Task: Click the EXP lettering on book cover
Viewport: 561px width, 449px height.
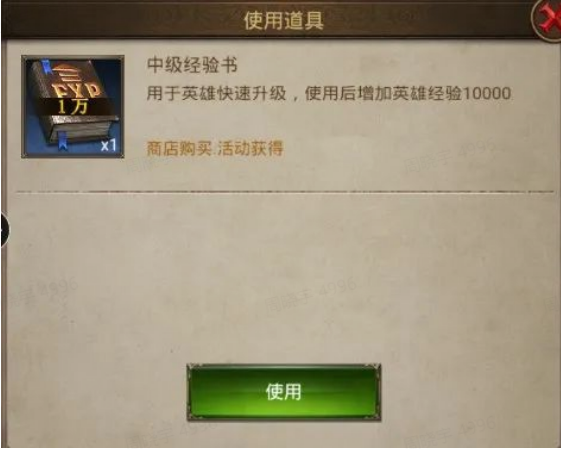Action: [75, 89]
